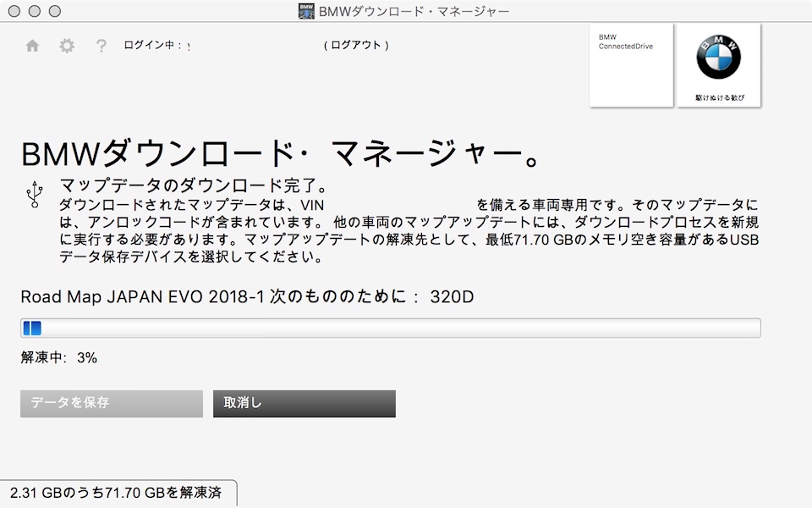The height and width of the screenshot is (508, 812).
Task: Click the app icon in the title bar
Action: pos(306,11)
